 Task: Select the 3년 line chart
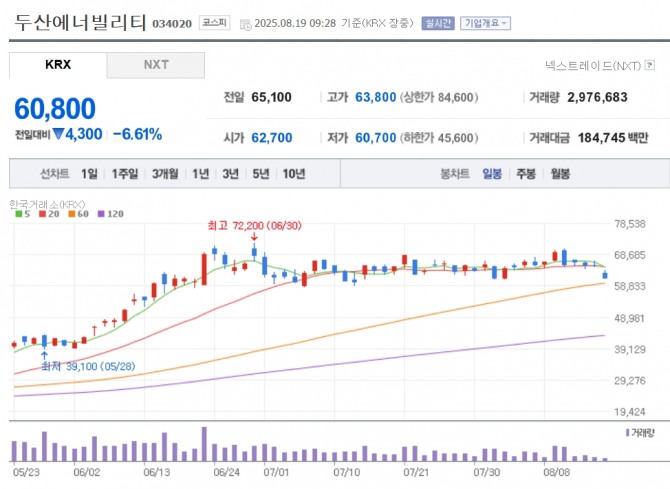click(231, 174)
